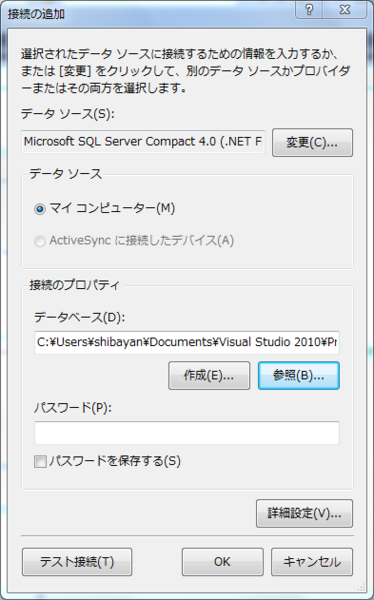Click the help question mark title bar button
This screenshot has height=600, width=374.
point(309,10)
